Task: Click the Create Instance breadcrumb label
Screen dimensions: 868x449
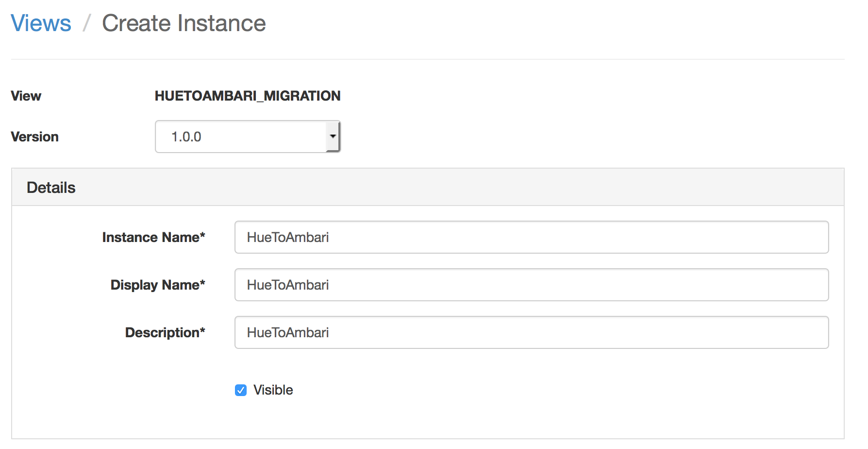Action: 184,23
